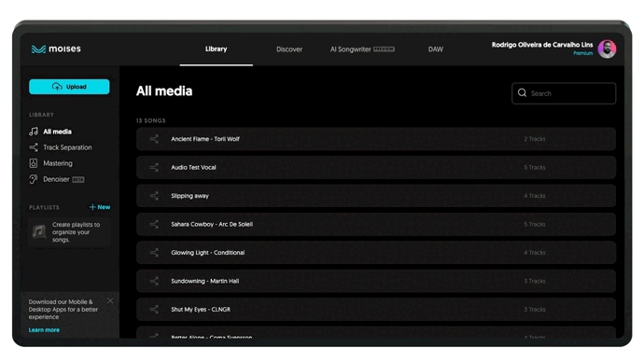Viewport: 644px width, 362px height.
Task: Click the All media music note icon
Action: 34,132
